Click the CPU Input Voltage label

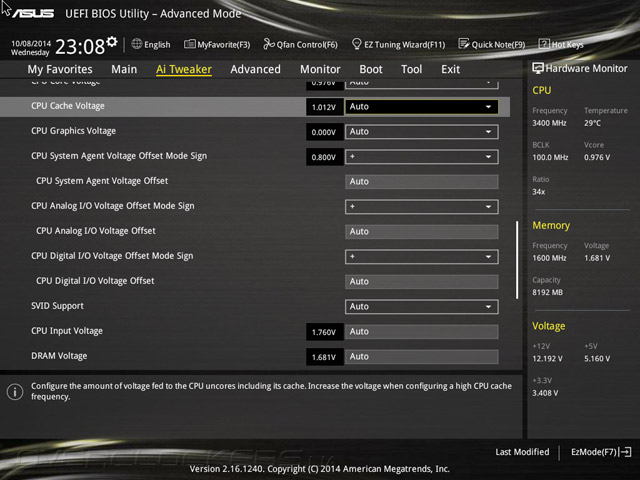[x=67, y=331]
